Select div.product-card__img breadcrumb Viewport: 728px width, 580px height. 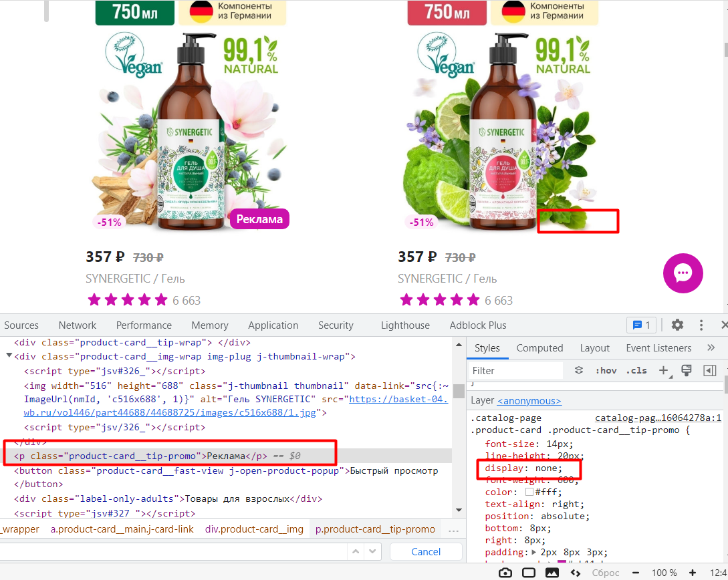[x=254, y=529]
